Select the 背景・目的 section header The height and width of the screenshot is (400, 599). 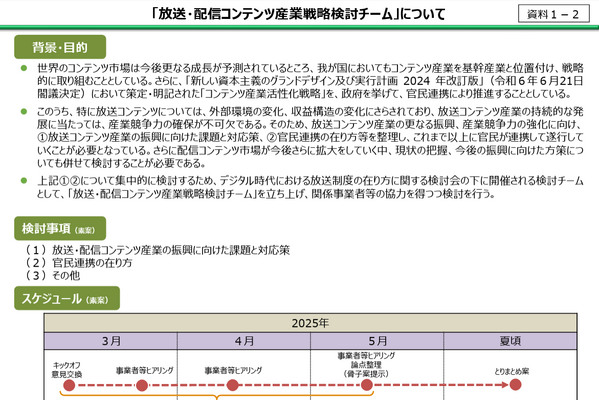tap(60, 47)
